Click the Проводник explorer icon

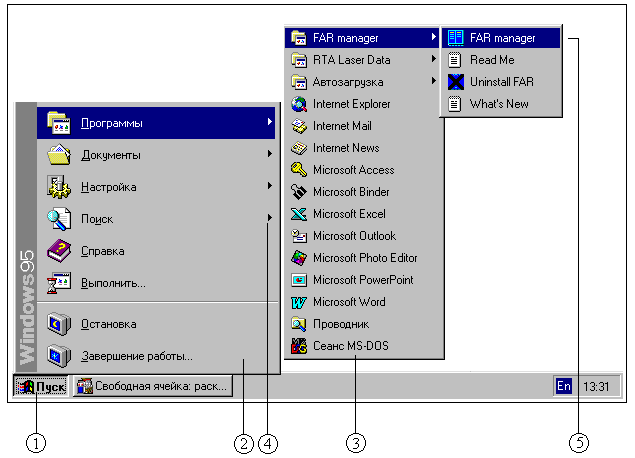pos(299,324)
